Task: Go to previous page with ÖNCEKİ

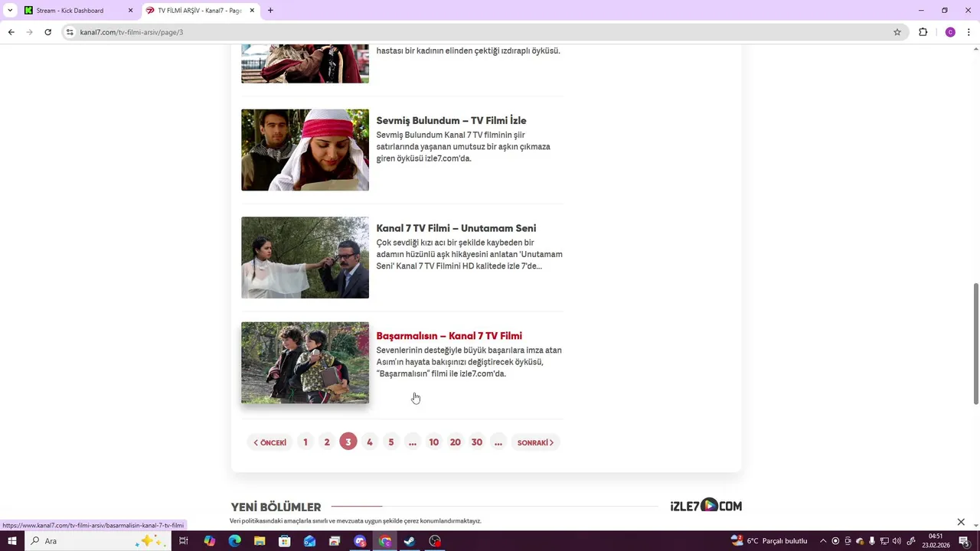Action: (x=269, y=442)
